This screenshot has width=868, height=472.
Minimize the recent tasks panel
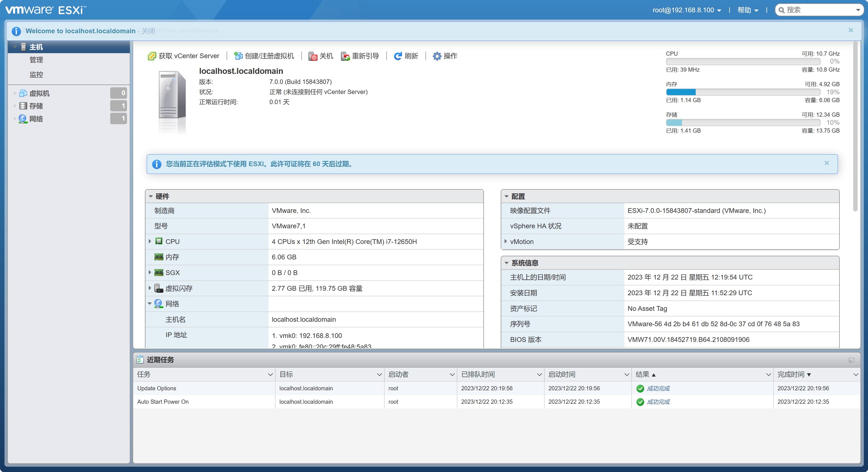coord(851,360)
